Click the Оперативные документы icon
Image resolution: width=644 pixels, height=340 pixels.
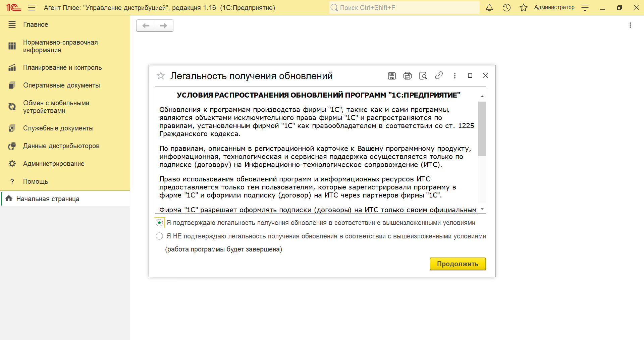click(x=12, y=85)
